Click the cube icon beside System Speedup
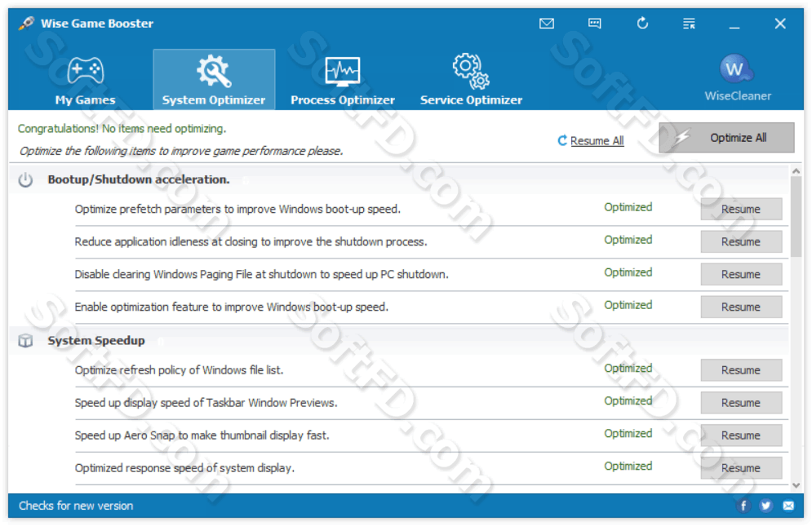Image resolution: width=812 pixels, height=526 pixels. pyautogui.click(x=25, y=341)
